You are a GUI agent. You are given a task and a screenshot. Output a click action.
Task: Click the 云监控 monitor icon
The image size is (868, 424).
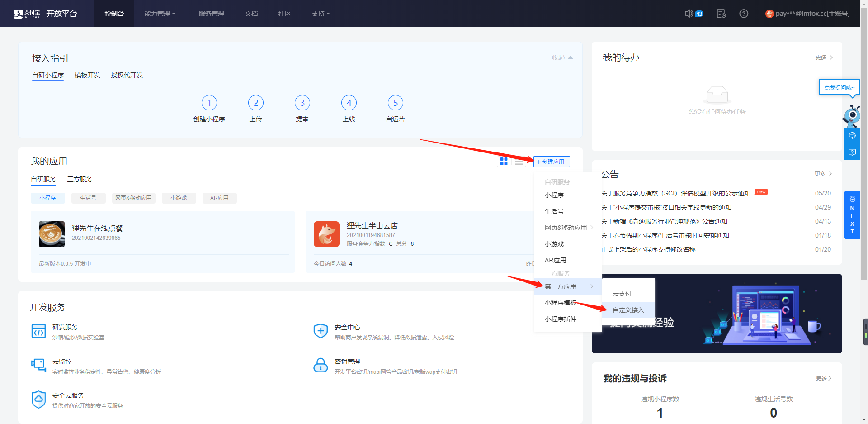coord(38,365)
